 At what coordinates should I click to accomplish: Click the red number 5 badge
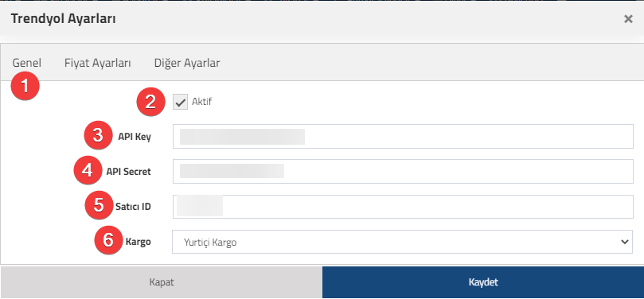[99, 205]
